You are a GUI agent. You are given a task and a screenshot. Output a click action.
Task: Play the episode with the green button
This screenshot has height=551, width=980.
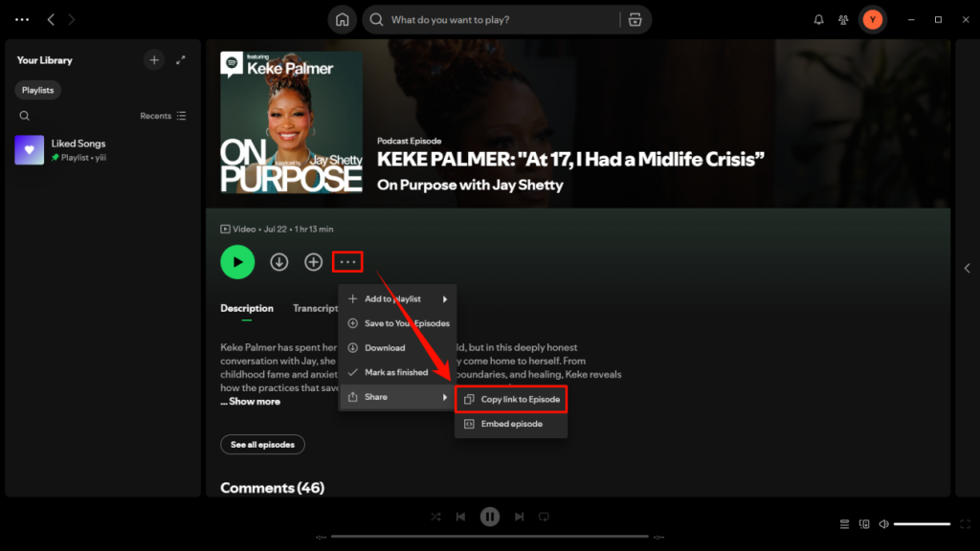tap(237, 262)
